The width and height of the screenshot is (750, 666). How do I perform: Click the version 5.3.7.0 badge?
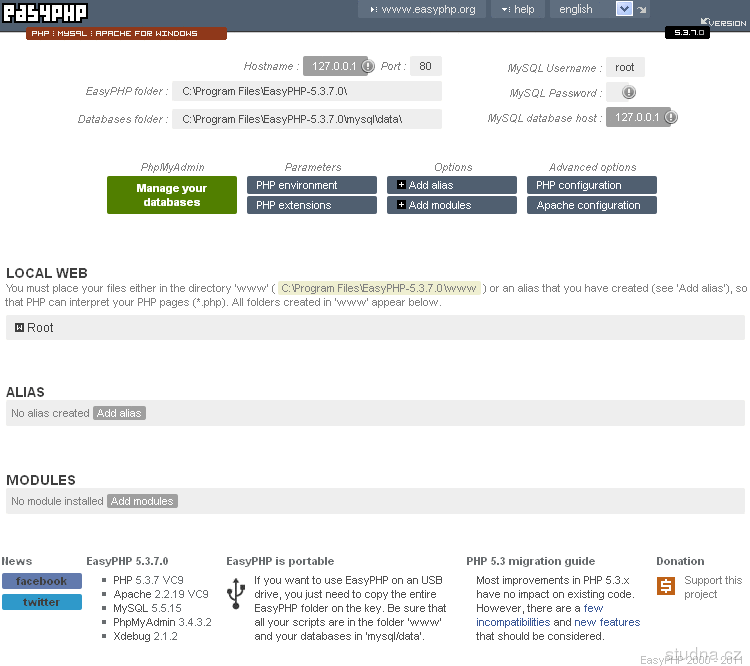click(x=687, y=33)
